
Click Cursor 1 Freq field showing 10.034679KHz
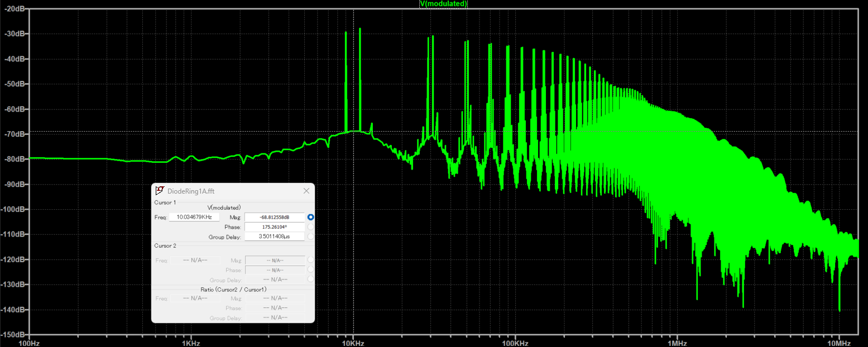click(194, 217)
